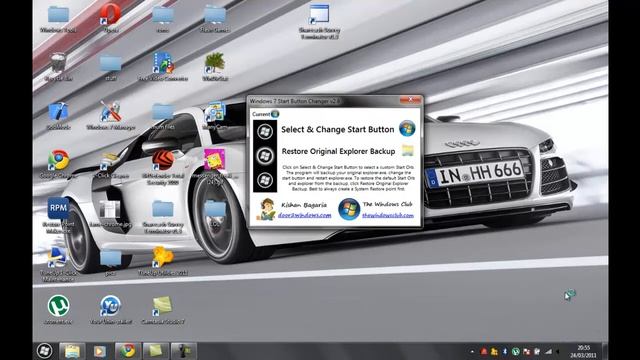
Task: Open Google Chrome from the taskbar
Action: point(127,351)
